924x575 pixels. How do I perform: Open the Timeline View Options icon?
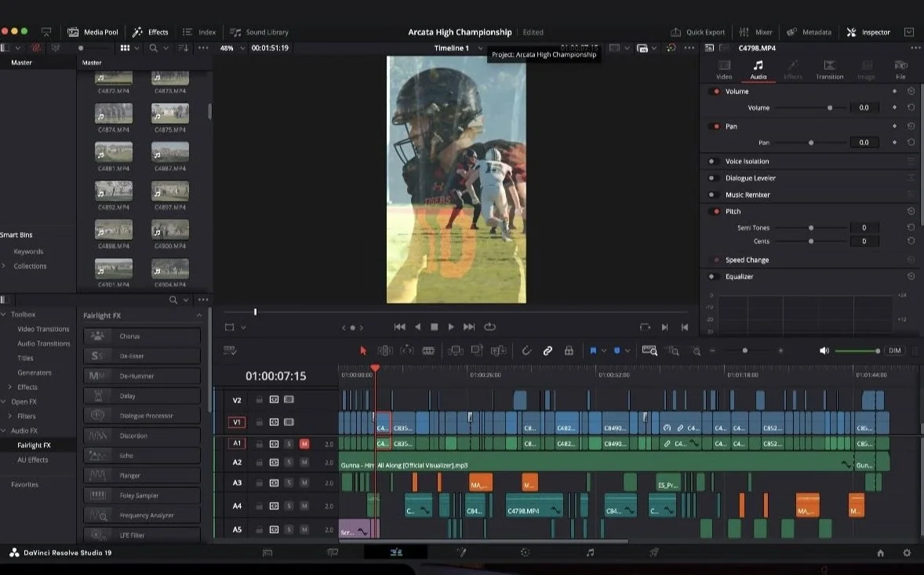[x=230, y=351]
